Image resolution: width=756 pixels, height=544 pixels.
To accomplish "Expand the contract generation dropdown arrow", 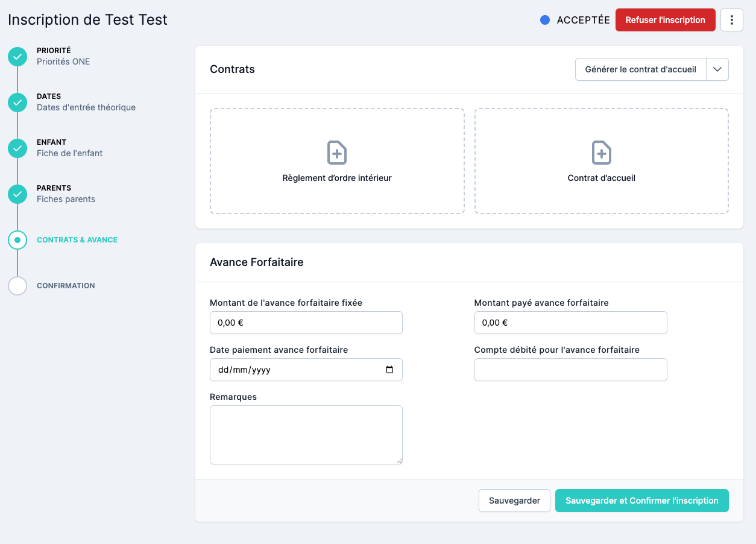I will (x=717, y=69).
